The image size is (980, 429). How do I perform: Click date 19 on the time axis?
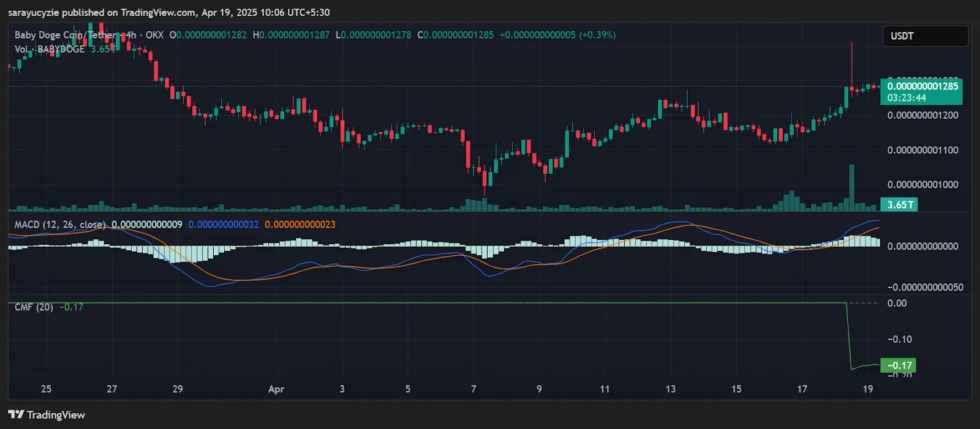(868, 389)
